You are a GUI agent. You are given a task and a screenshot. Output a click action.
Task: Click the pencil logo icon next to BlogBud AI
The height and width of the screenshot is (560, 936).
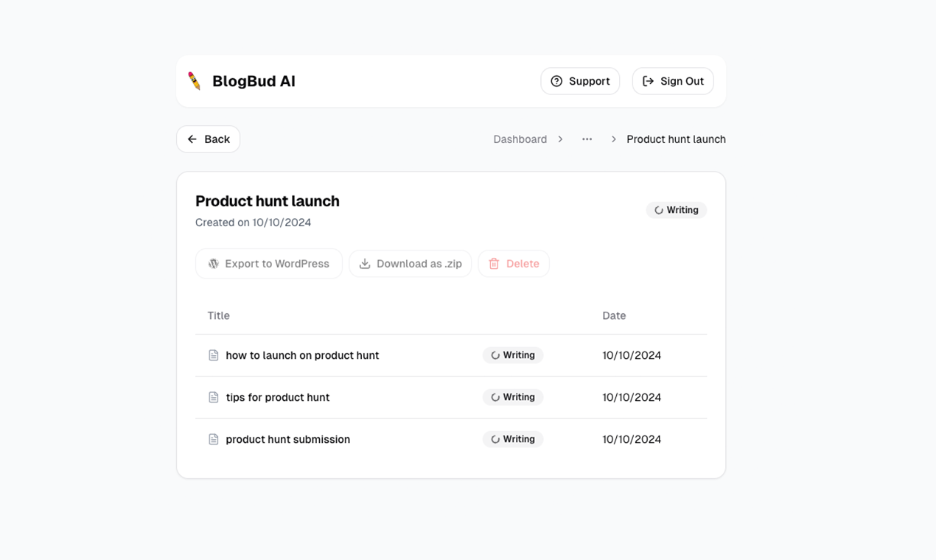(194, 81)
